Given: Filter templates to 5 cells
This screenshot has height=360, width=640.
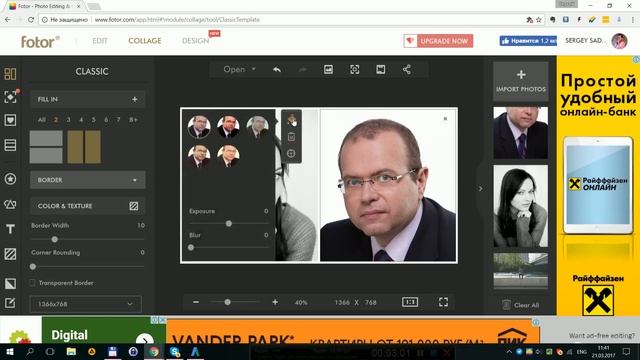Looking at the screenshot, I should pyautogui.click(x=93, y=120).
